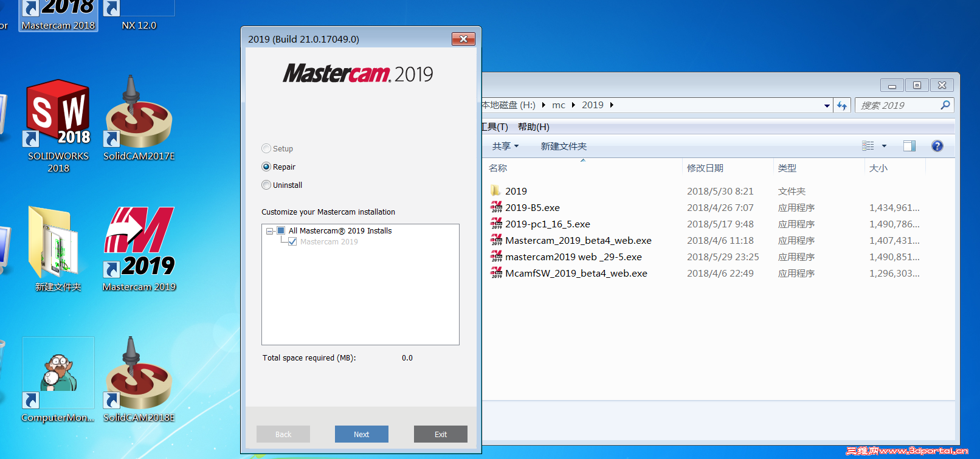Open the NX 12.0 desktop shortcut

coord(139,15)
